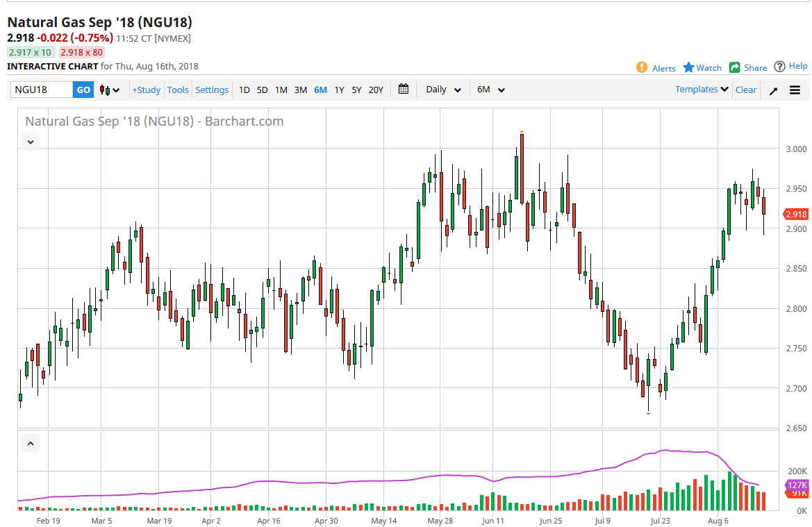Select the 1Y time range
The image size is (812, 527).
[x=339, y=90]
